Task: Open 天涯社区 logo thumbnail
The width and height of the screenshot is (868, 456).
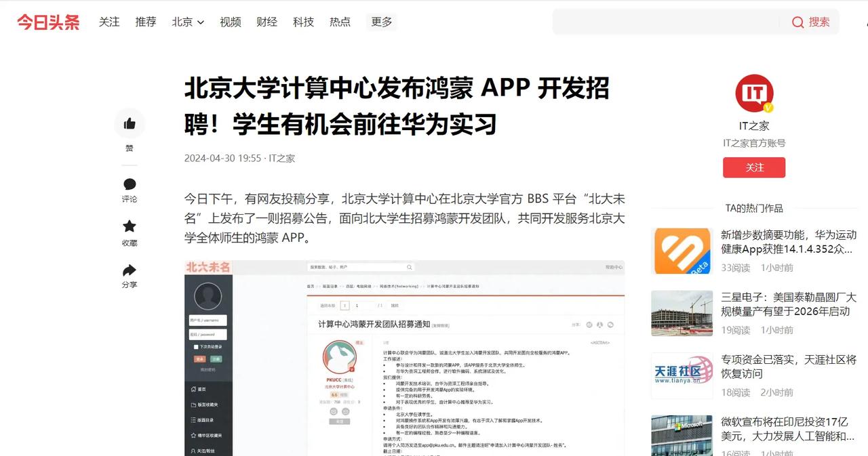Action: pos(682,376)
